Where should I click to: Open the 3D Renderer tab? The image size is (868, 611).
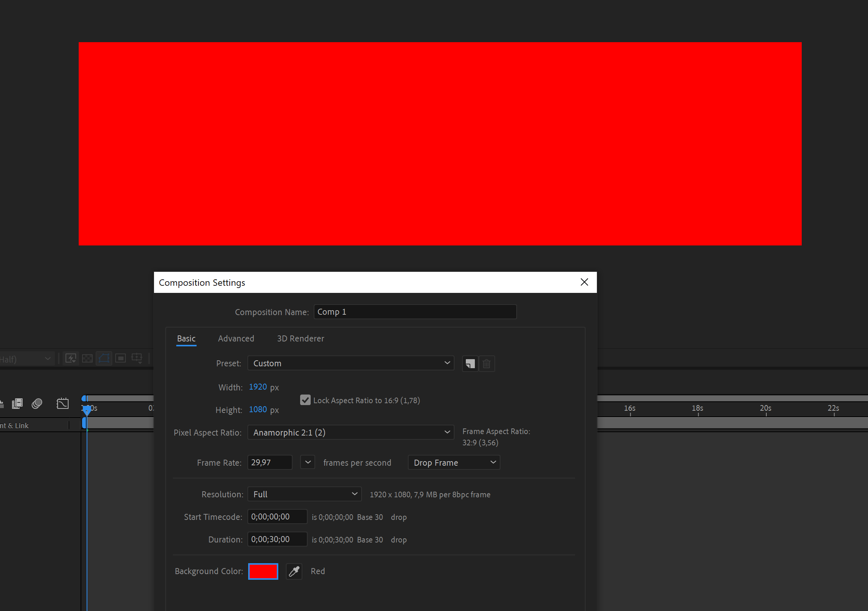[301, 338]
